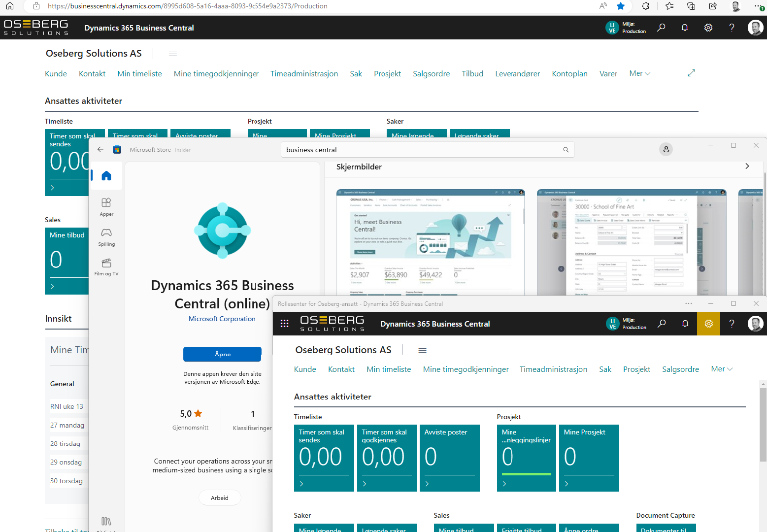
Task: Open Film og TV section in Store
Action: pos(106,266)
